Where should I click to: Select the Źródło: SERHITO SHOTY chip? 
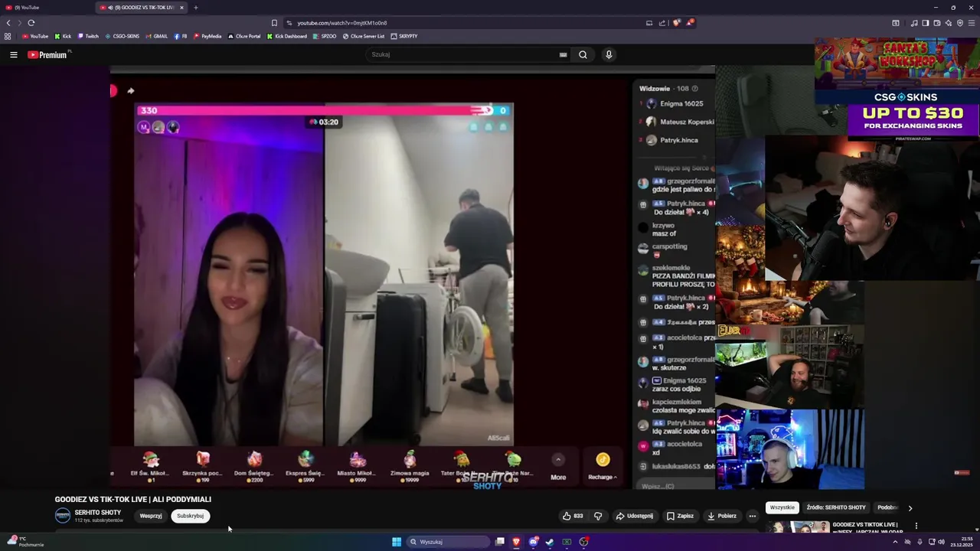point(836,507)
